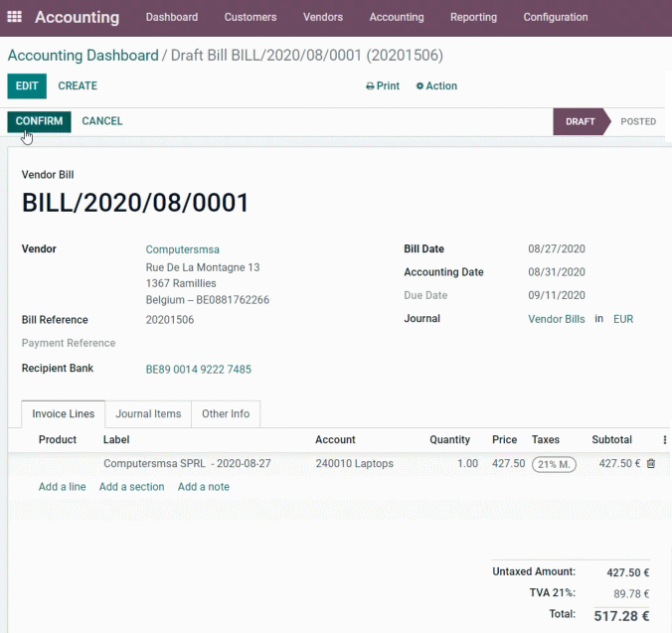Click the price 427.50 cell
Screen dimensions: 672x633
(x=508, y=463)
